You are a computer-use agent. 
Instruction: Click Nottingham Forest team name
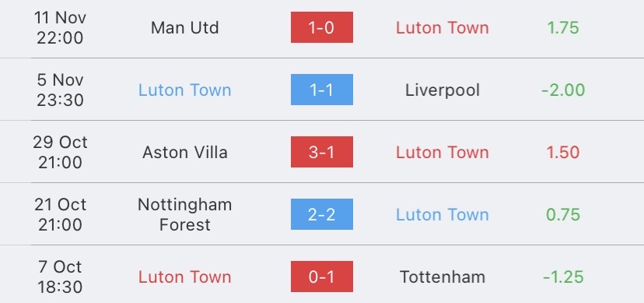click(185, 214)
